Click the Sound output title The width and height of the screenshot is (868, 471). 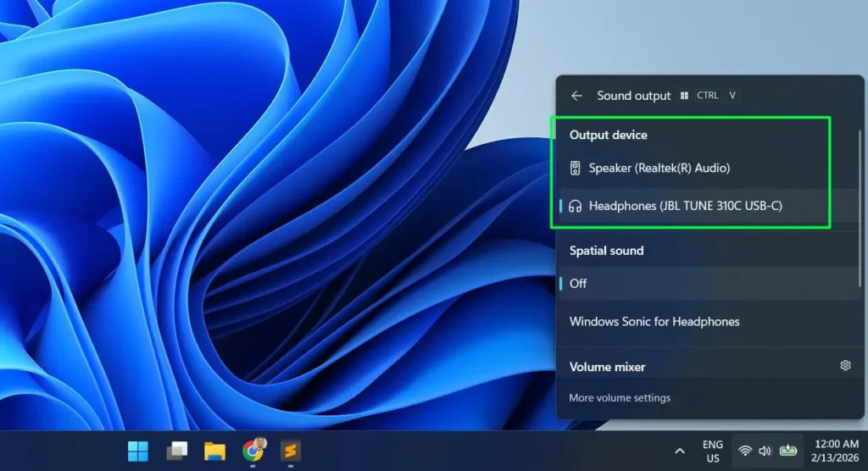coord(633,96)
